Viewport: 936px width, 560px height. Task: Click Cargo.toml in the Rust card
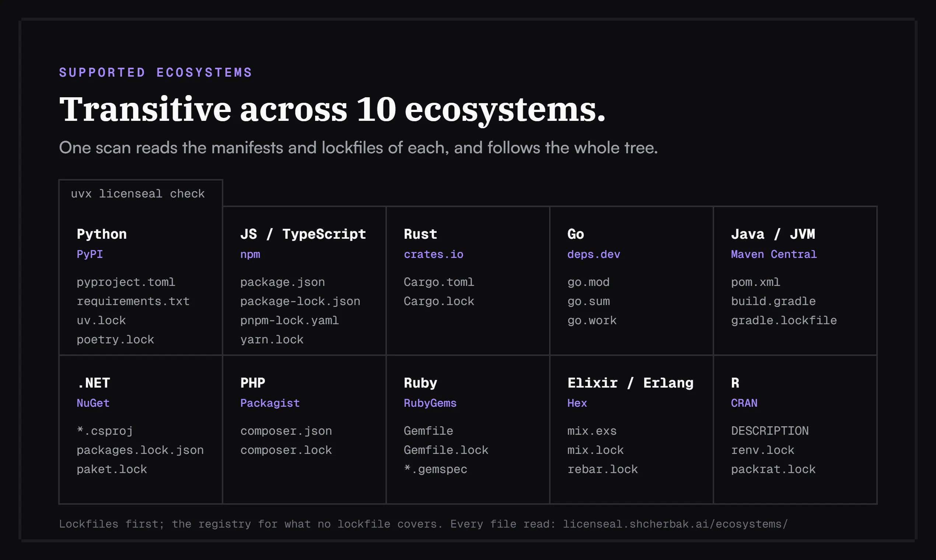click(439, 282)
